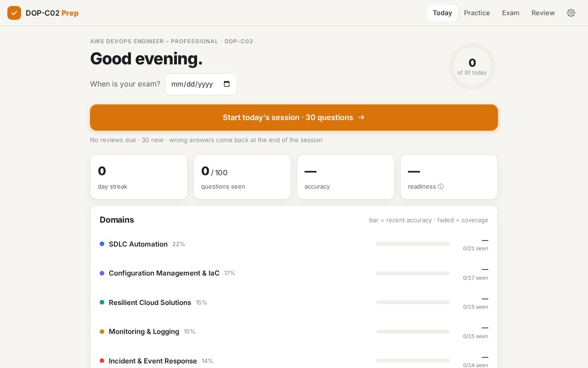Open the Review tab

pos(543,13)
